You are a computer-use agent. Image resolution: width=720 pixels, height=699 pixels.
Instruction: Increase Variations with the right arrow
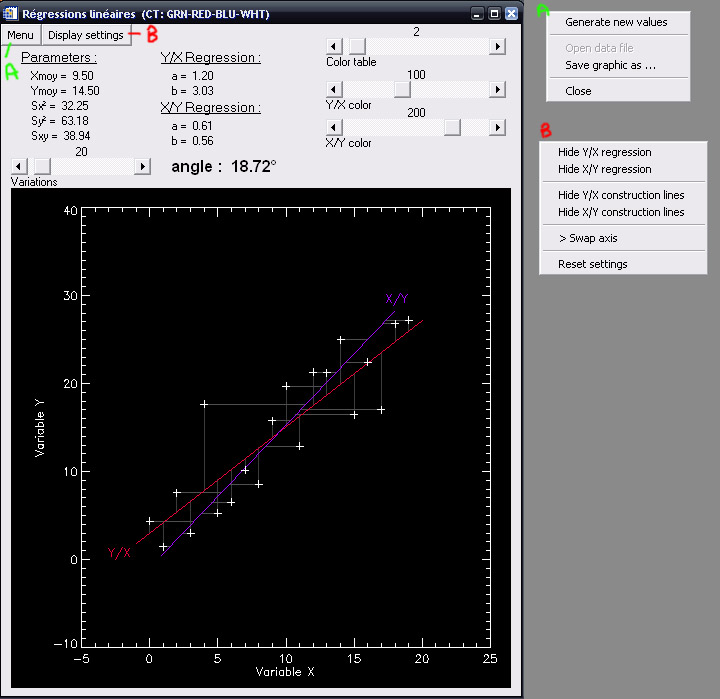tap(142, 166)
